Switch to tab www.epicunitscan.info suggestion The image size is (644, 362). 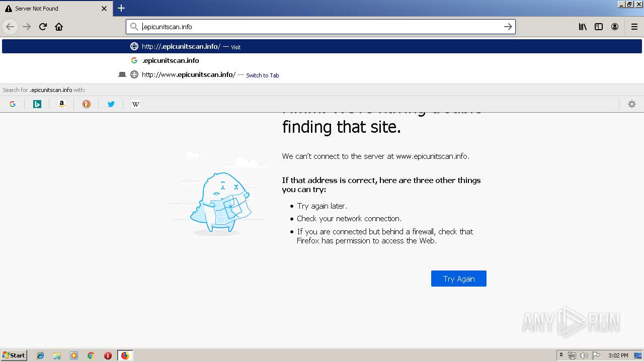click(x=322, y=74)
